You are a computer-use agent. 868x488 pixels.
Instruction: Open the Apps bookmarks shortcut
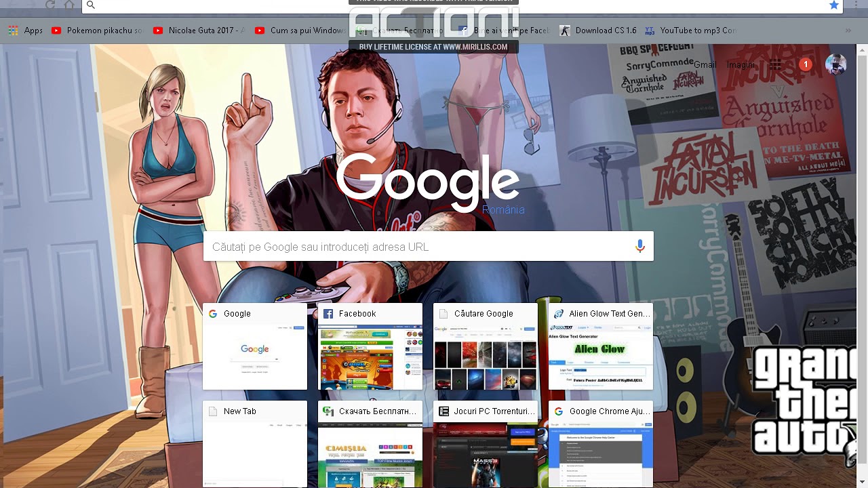pos(25,30)
